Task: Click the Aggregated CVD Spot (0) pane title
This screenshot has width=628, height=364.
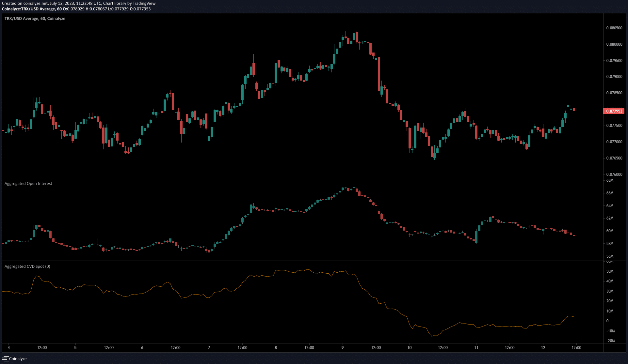Action: pyautogui.click(x=27, y=266)
